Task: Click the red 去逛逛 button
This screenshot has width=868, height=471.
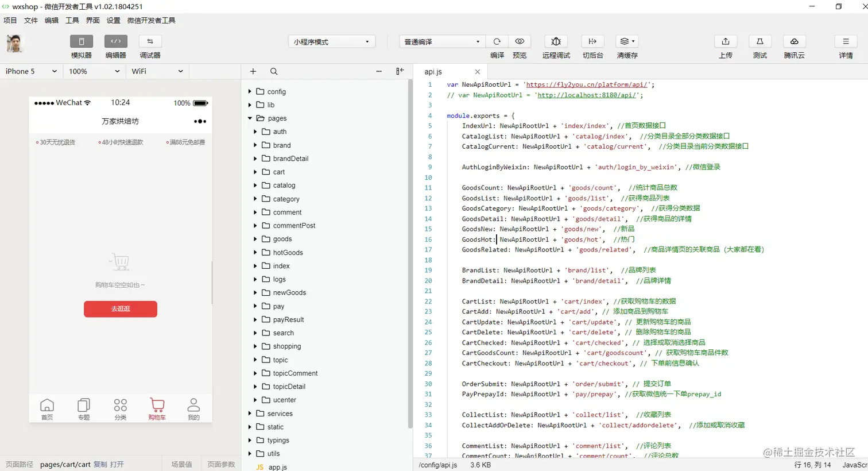Action: 121,309
